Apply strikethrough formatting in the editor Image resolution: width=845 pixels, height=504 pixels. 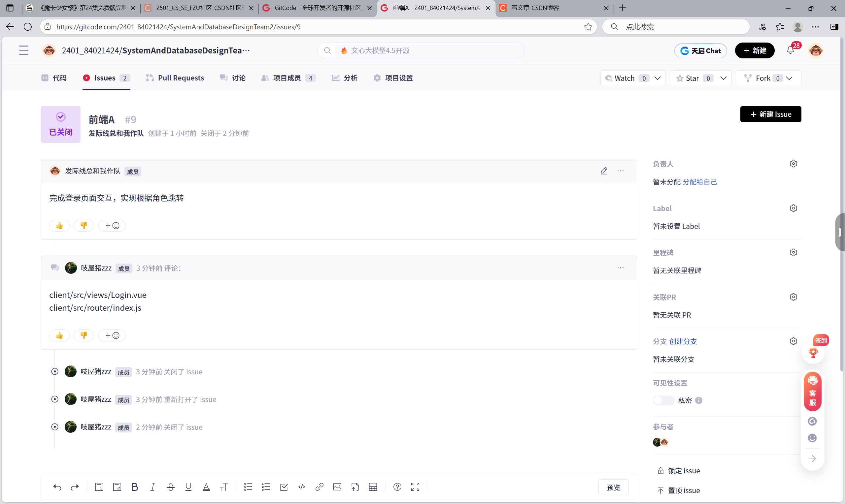click(171, 487)
